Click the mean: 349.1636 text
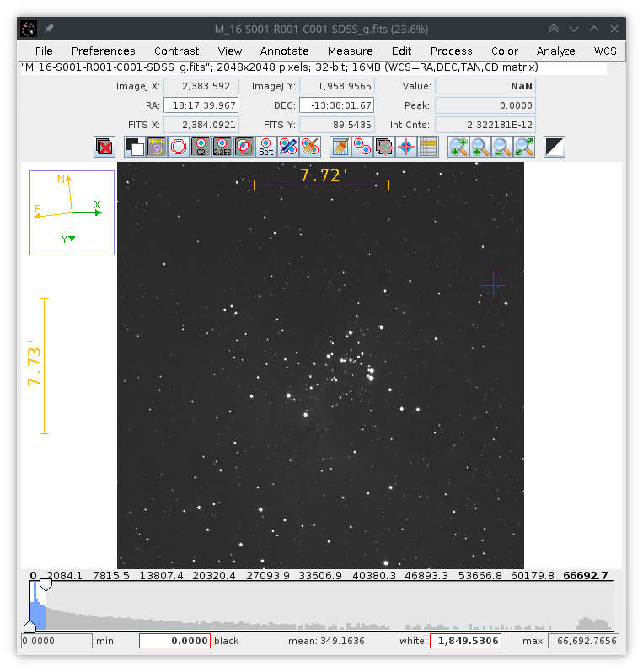643x672 pixels. 326,641
